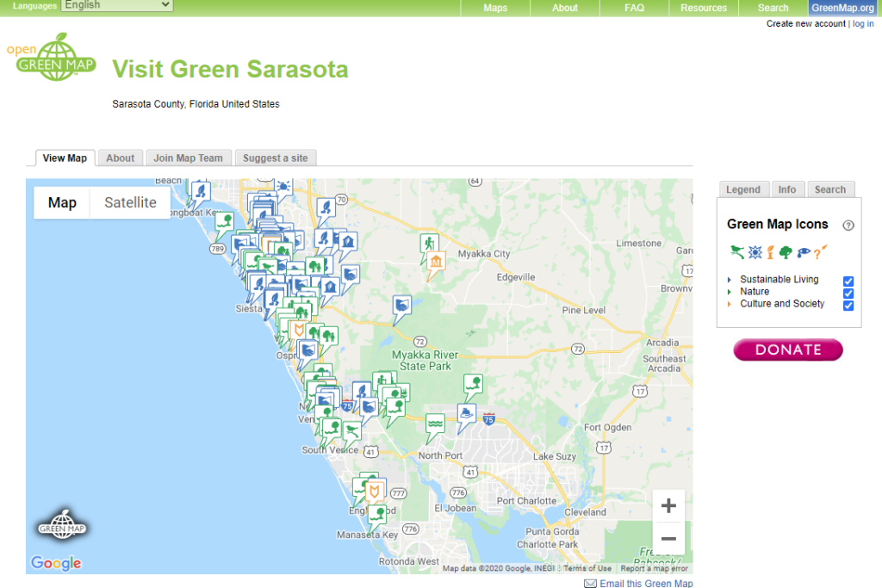This screenshot has width=882, height=588.
Task: Expand the Sustainable Living category arrow
Action: pyautogui.click(x=730, y=280)
